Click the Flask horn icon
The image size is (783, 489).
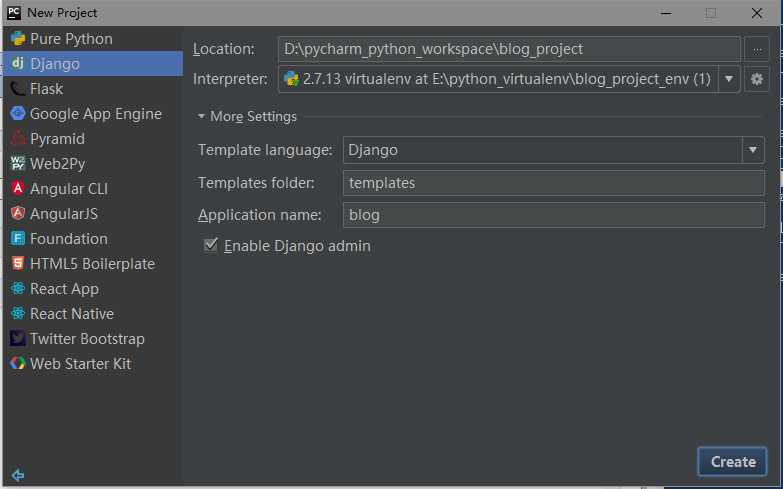[18, 89]
